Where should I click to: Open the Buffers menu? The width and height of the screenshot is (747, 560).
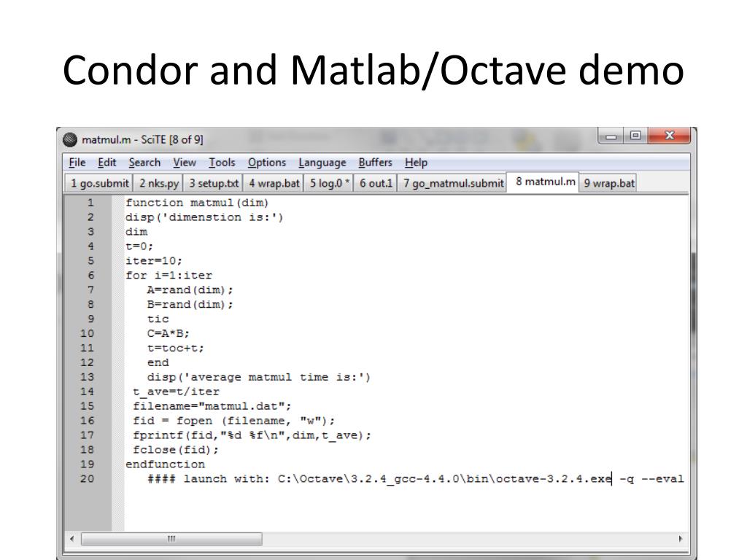[376, 163]
